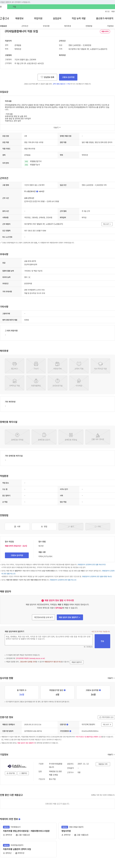Open 지도 보기 for 대구강북고용센터

(107, 724)
